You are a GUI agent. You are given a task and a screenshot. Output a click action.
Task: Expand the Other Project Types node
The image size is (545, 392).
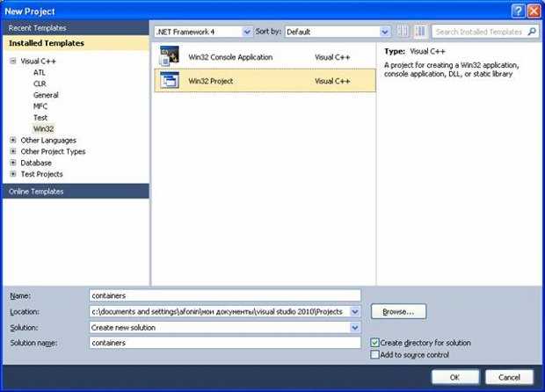13,151
